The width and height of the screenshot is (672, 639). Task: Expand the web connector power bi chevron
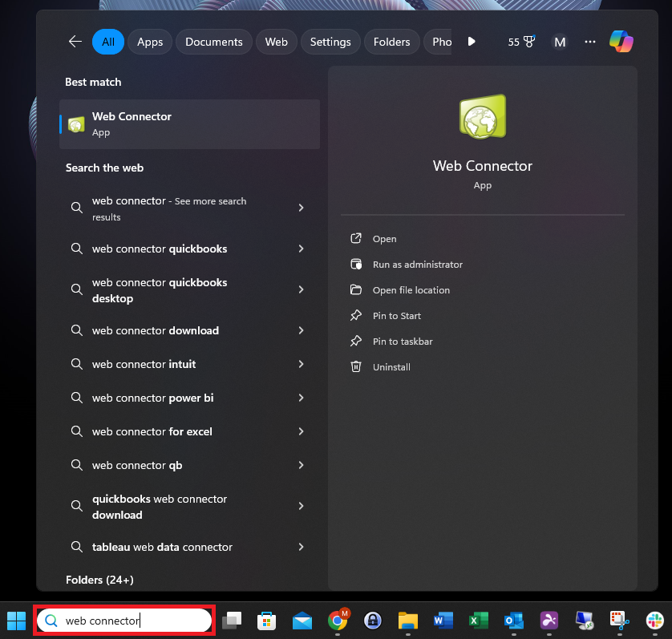[301, 398]
